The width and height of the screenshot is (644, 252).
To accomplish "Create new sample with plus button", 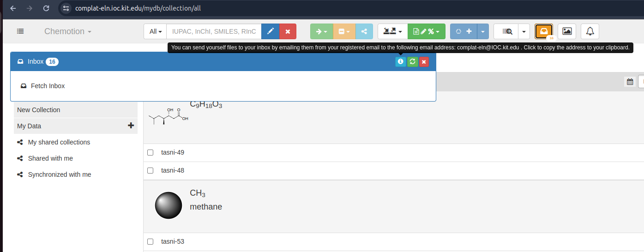I will (463, 31).
